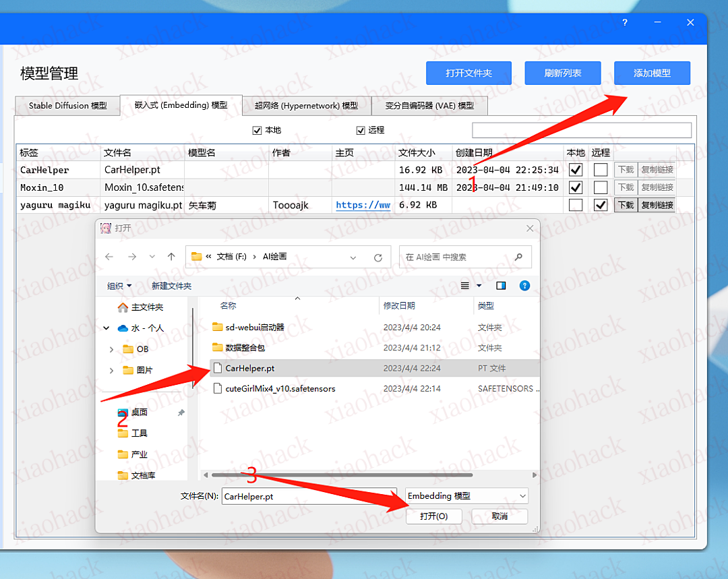
Task: Switch to the 超网络 (Hypernetwork) 模型 tab
Action: click(x=307, y=105)
